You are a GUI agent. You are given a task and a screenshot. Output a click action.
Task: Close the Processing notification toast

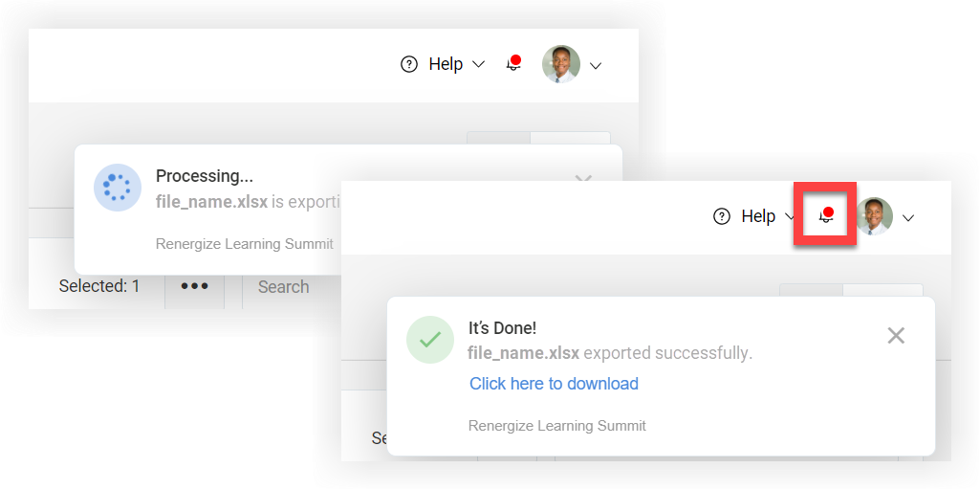click(x=583, y=180)
